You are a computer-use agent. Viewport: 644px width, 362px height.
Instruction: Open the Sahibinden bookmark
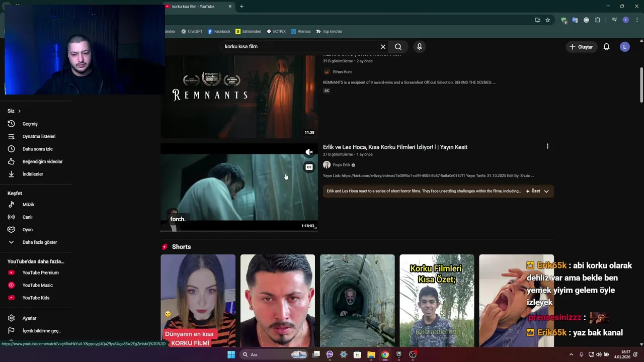tap(248, 31)
